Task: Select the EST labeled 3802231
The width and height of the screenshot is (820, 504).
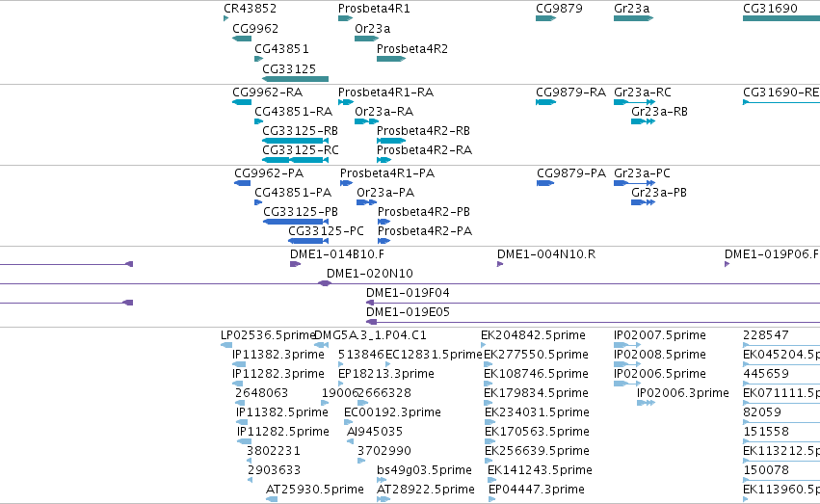Action: tap(274, 451)
